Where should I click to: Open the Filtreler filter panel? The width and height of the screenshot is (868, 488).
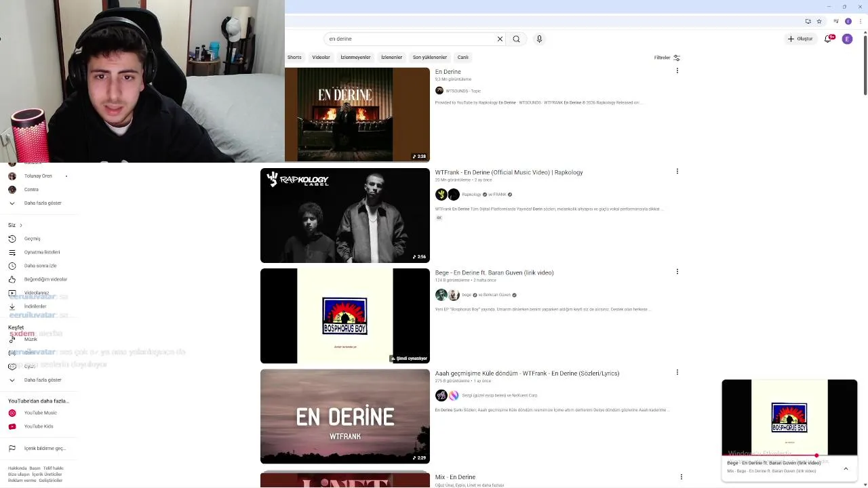coord(667,58)
